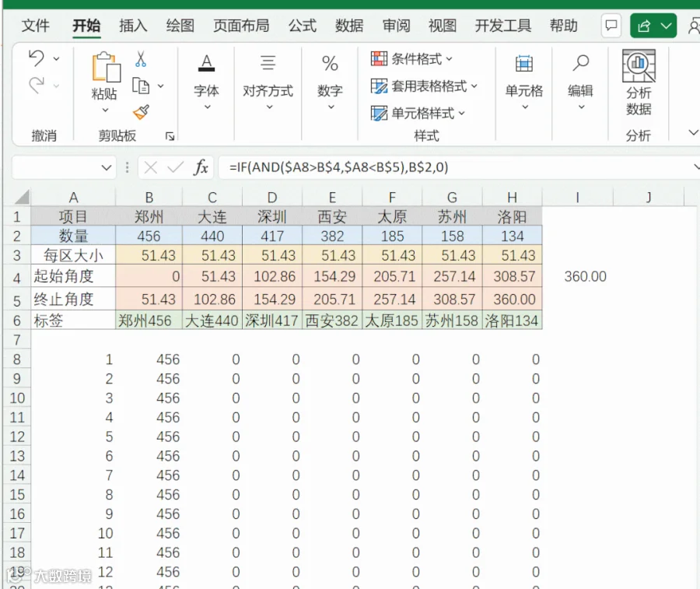Click the Paste clipboard icon
The height and width of the screenshot is (589, 700).
click(x=107, y=67)
